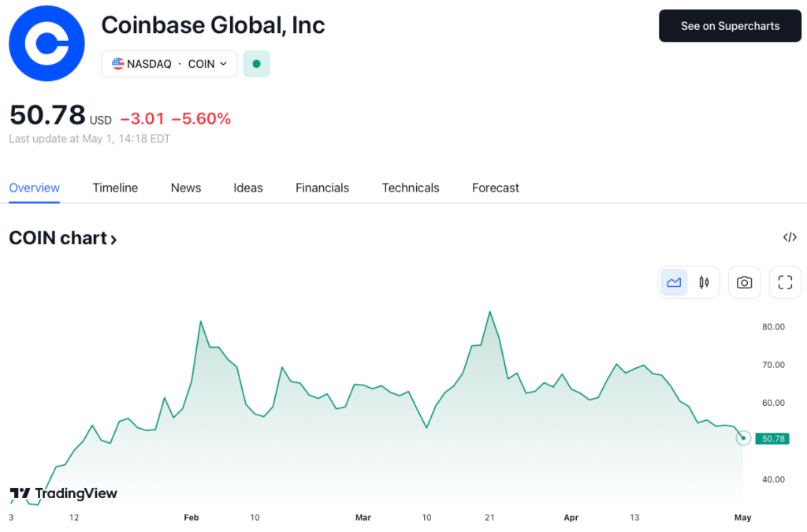Viewport: 807px width, 532px height.
Task: Switch to the Financials tab
Action: (x=322, y=188)
